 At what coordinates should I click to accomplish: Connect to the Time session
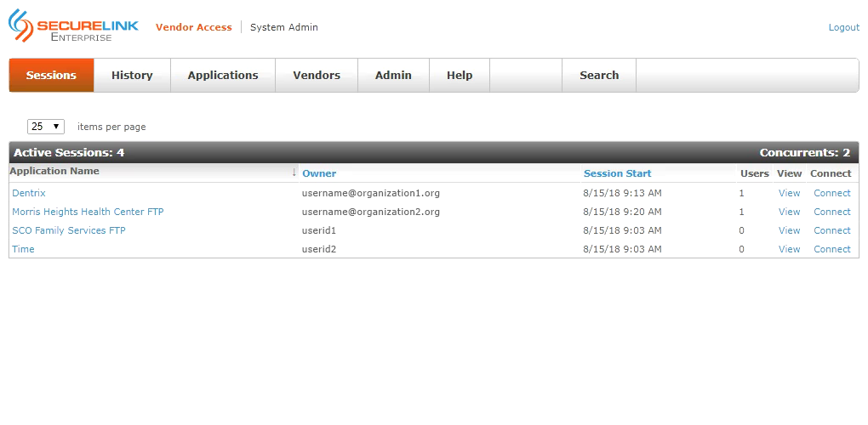coord(831,249)
